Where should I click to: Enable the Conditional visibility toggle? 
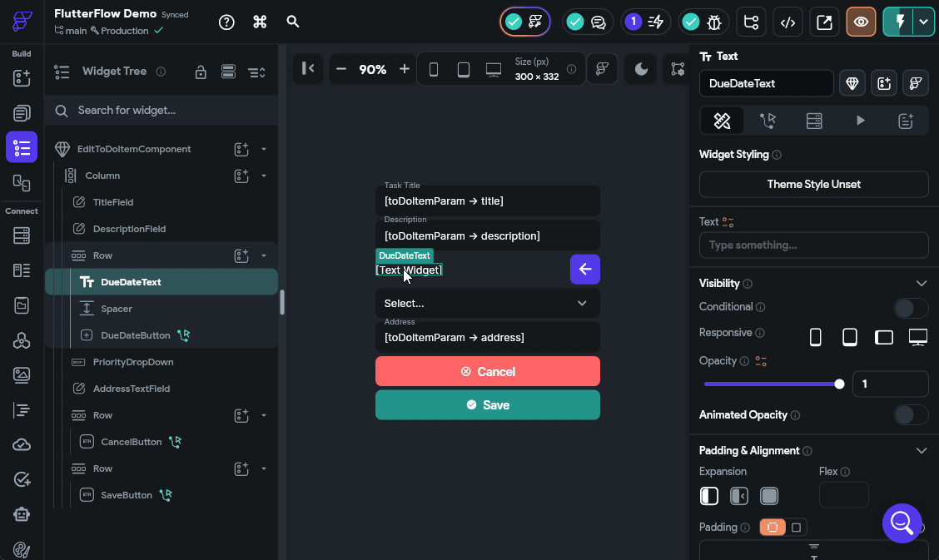click(911, 308)
